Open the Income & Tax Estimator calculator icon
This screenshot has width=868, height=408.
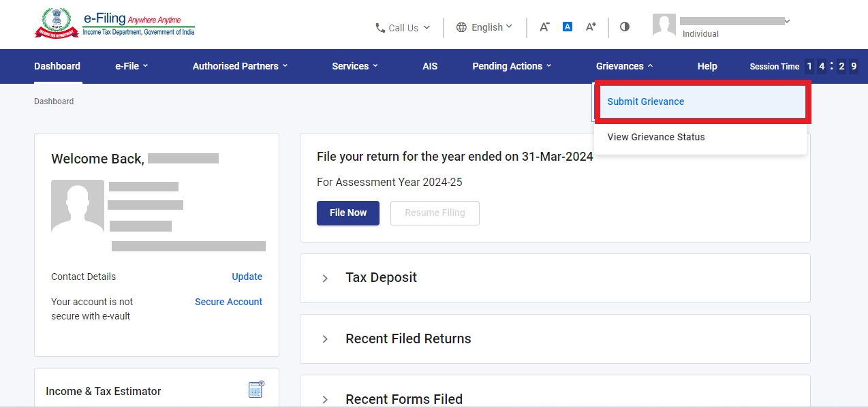(255, 389)
